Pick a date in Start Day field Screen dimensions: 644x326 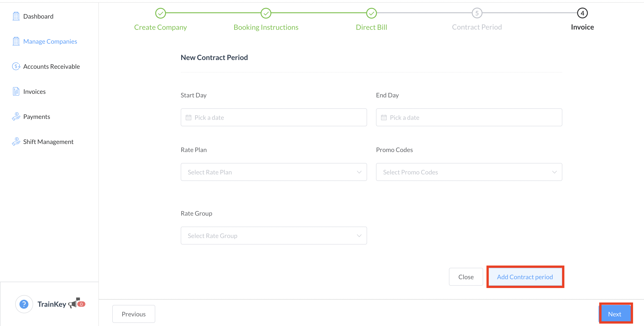(274, 118)
